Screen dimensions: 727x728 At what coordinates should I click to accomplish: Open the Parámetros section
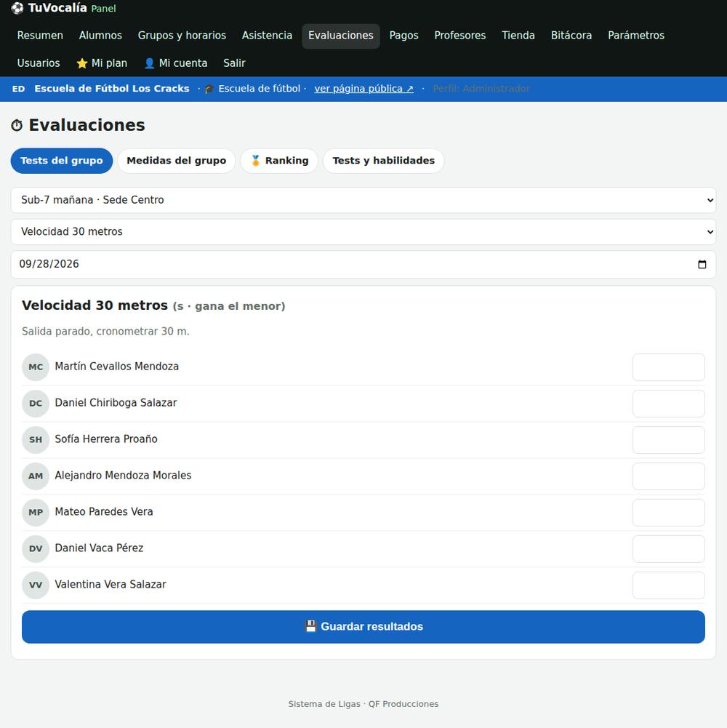pyautogui.click(x=636, y=36)
